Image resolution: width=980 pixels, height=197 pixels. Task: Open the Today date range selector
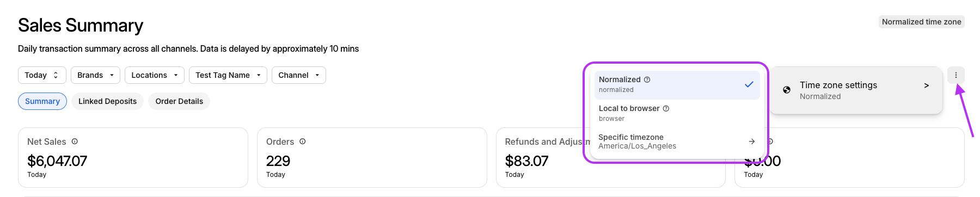[x=42, y=75]
